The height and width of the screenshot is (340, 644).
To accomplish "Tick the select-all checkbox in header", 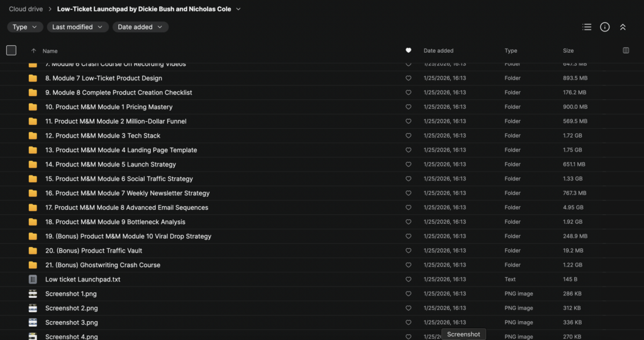I will (x=11, y=50).
